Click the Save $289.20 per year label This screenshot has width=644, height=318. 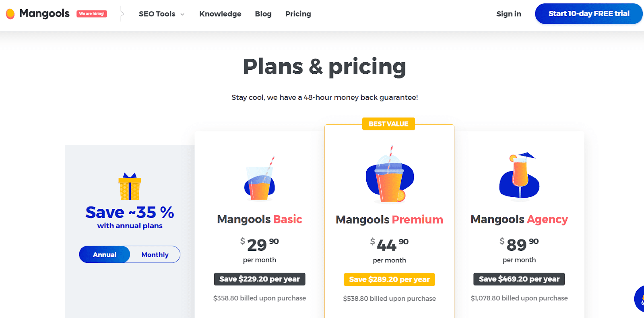(389, 279)
